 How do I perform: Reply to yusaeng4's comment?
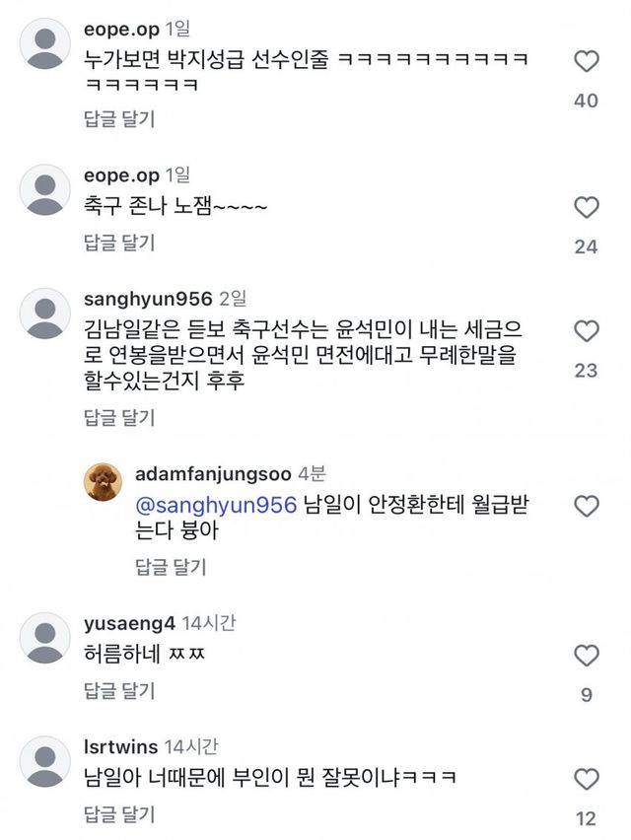(x=119, y=691)
